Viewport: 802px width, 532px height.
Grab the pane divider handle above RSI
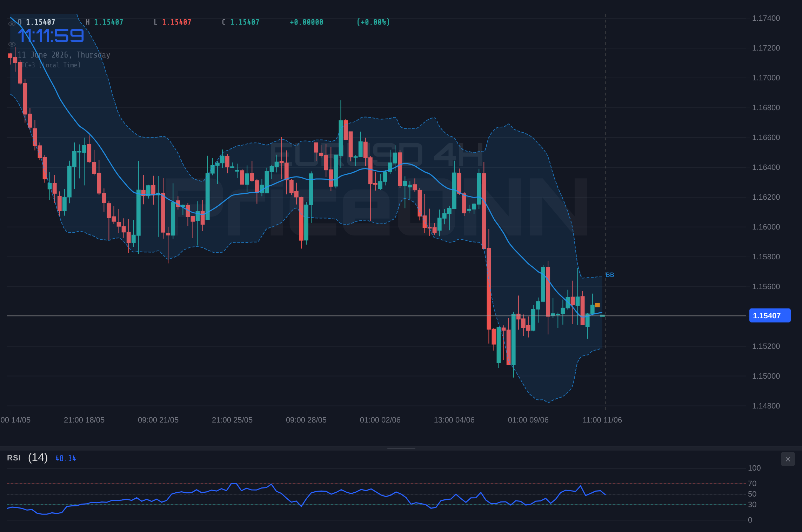(401, 448)
